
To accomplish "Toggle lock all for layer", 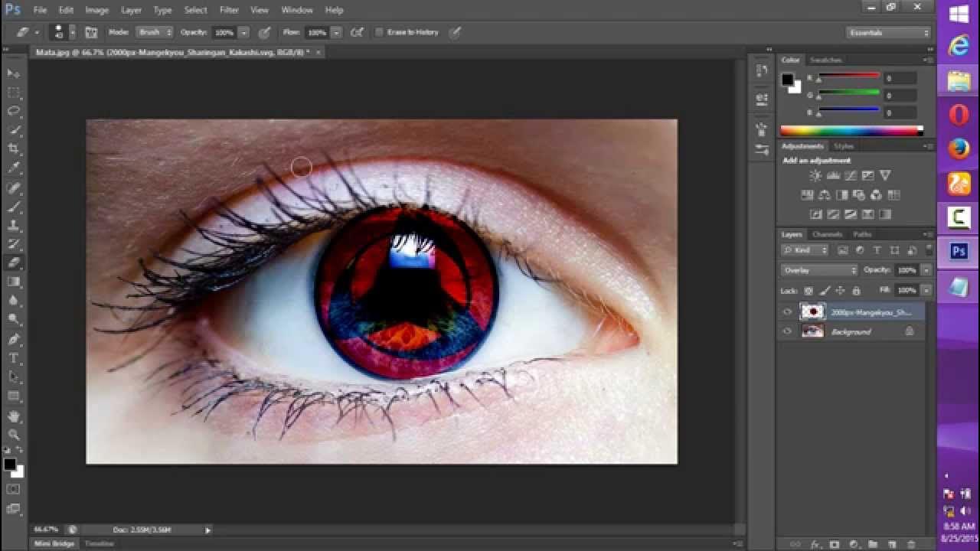I will (856, 291).
